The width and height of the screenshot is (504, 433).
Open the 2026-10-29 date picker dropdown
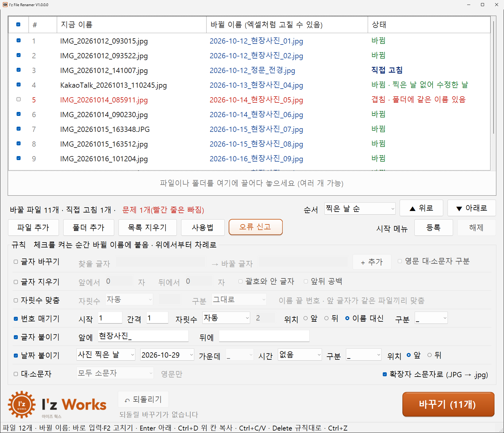[x=167, y=354]
